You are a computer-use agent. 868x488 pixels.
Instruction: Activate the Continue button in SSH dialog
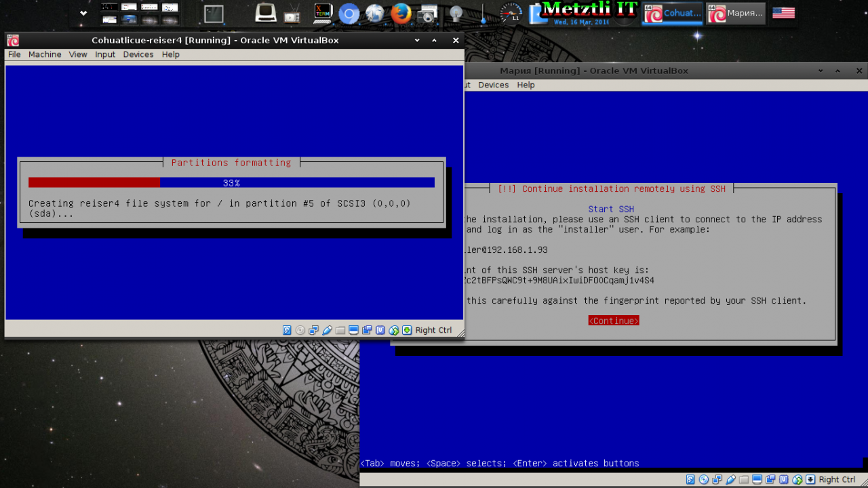pos(614,321)
